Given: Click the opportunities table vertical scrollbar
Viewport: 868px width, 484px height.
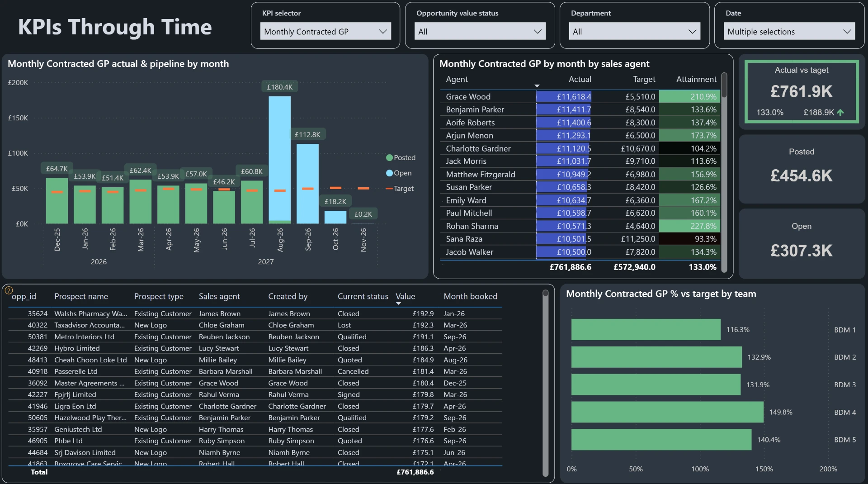Looking at the screenshot, I should point(546,383).
